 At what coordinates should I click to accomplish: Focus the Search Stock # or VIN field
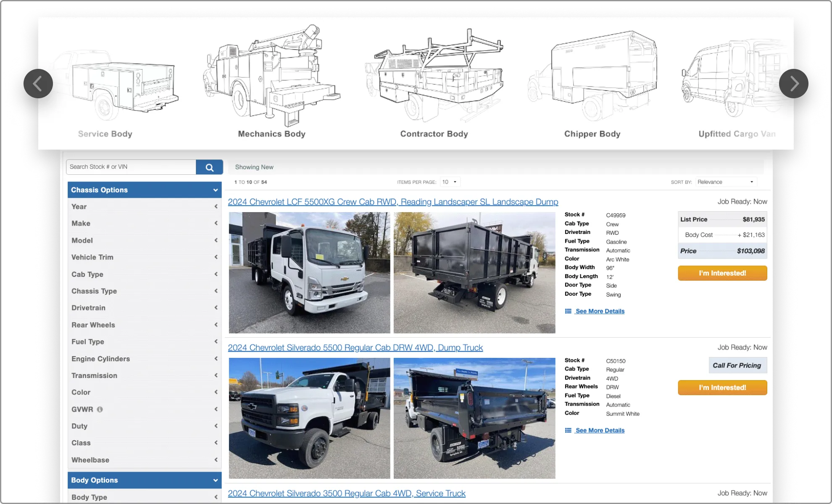[x=131, y=167]
